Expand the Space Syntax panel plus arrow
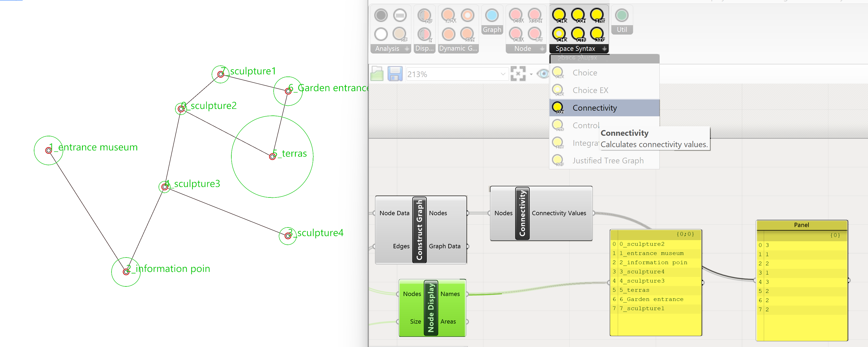 click(x=604, y=49)
